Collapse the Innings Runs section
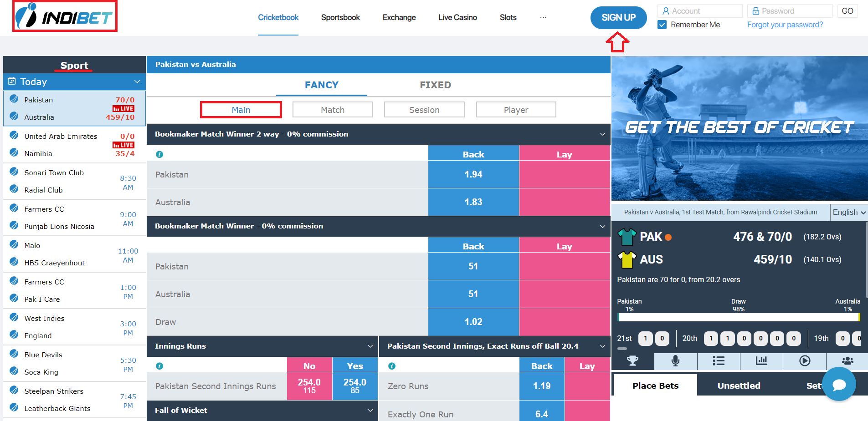The height and width of the screenshot is (421, 868). click(370, 346)
